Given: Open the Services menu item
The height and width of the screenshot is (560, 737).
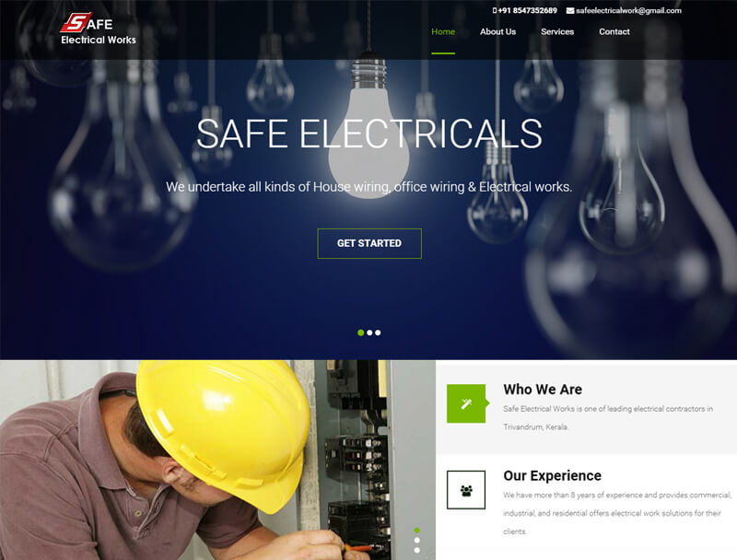Looking at the screenshot, I should pyautogui.click(x=557, y=31).
